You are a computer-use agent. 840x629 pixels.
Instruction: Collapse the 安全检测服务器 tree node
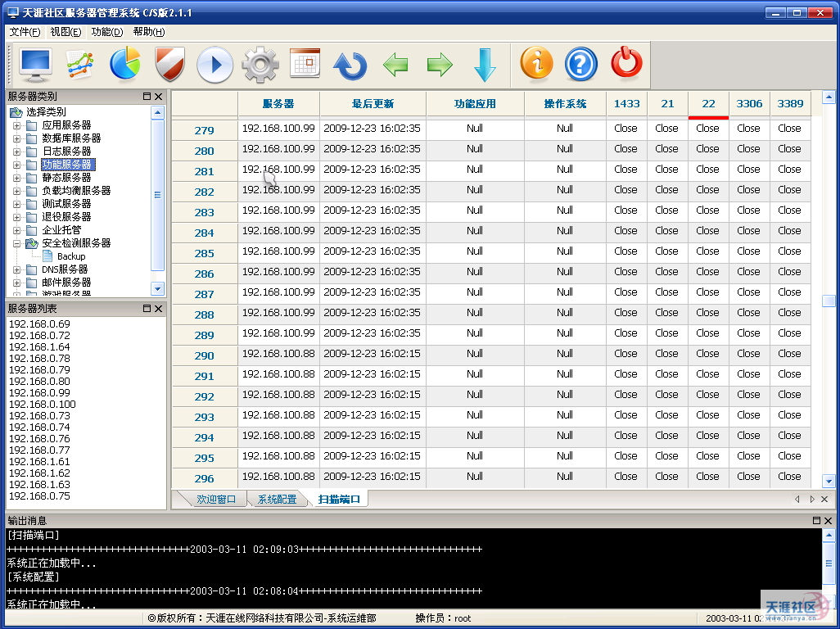coord(16,243)
